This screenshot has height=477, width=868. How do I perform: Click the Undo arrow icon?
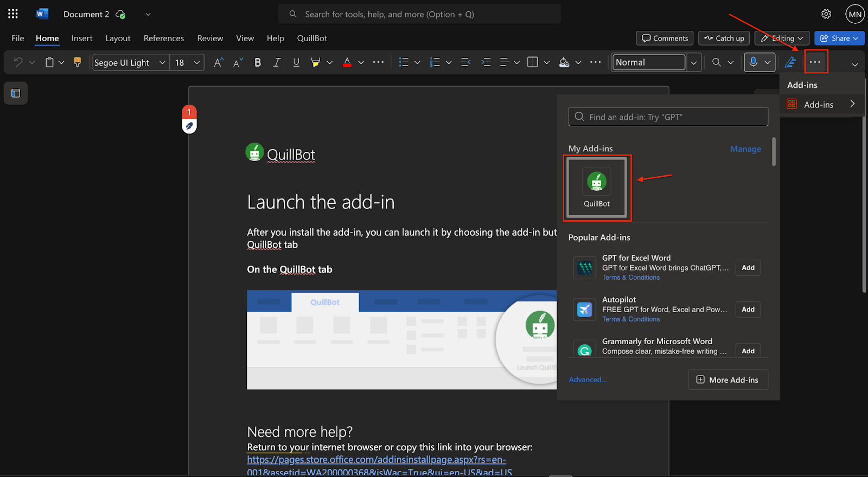[18, 62]
